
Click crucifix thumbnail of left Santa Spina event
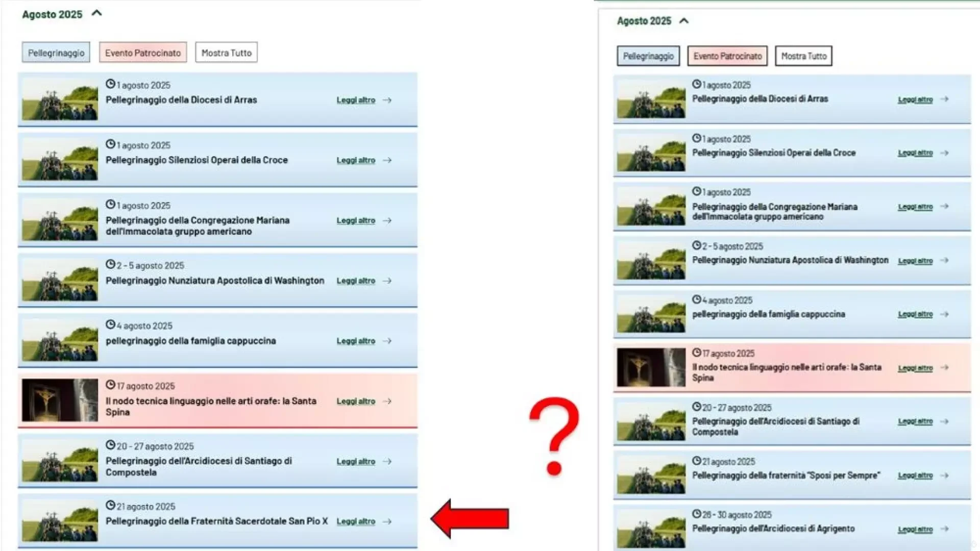point(60,400)
